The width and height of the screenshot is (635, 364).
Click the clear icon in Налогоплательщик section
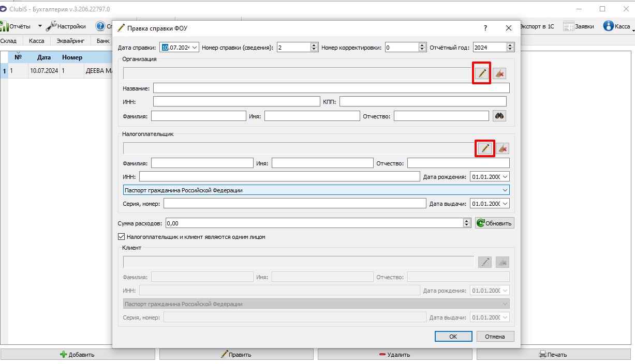(x=503, y=149)
